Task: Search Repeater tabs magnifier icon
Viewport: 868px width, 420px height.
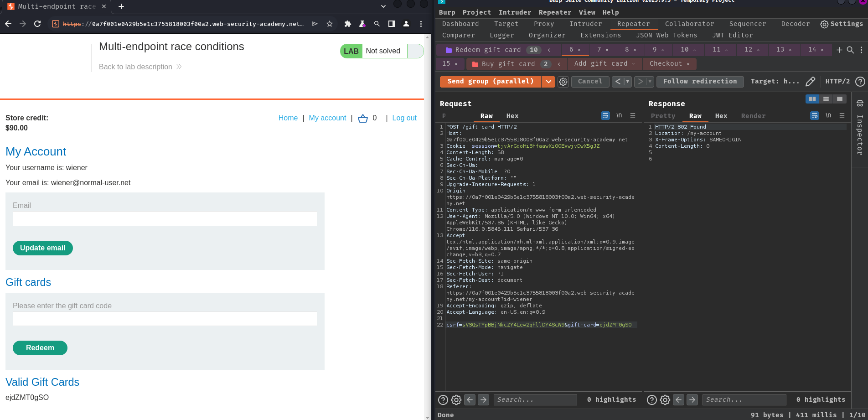Action: click(x=850, y=50)
